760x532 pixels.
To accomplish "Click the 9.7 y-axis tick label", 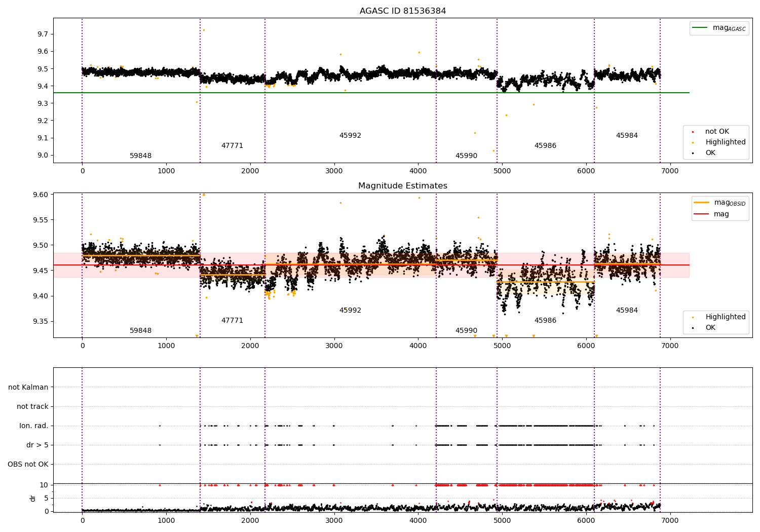I will [x=43, y=34].
